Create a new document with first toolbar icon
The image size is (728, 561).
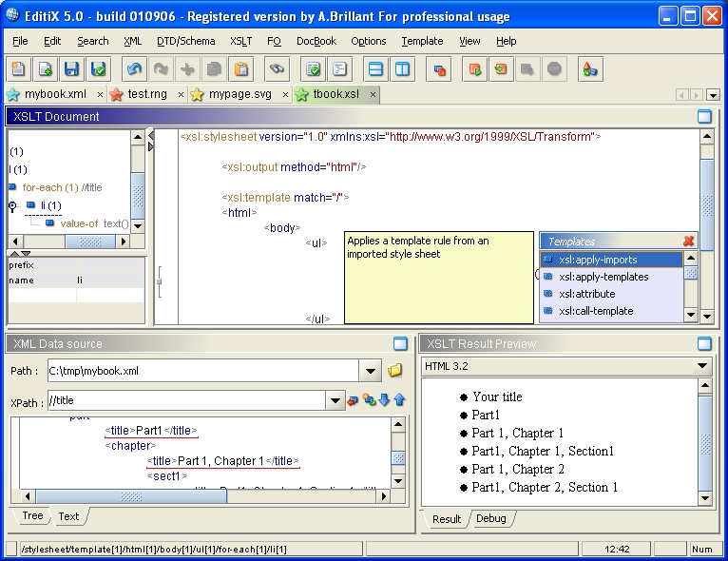[18, 69]
